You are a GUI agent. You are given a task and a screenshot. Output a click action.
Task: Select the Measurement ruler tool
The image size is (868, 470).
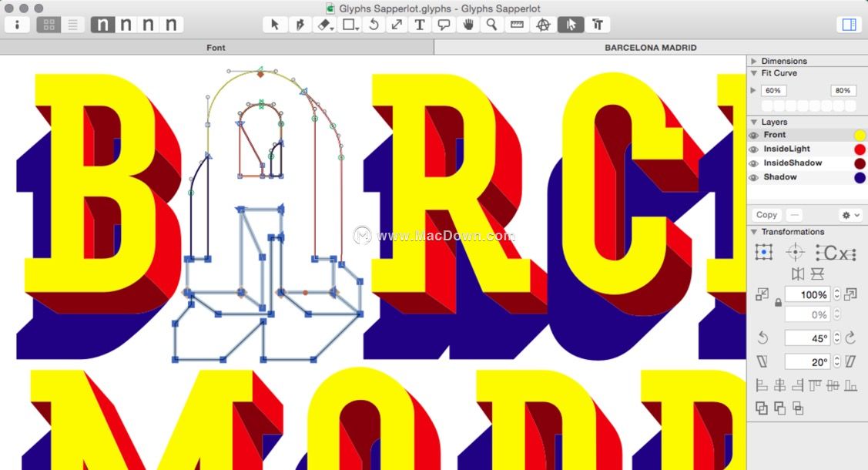[517, 25]
